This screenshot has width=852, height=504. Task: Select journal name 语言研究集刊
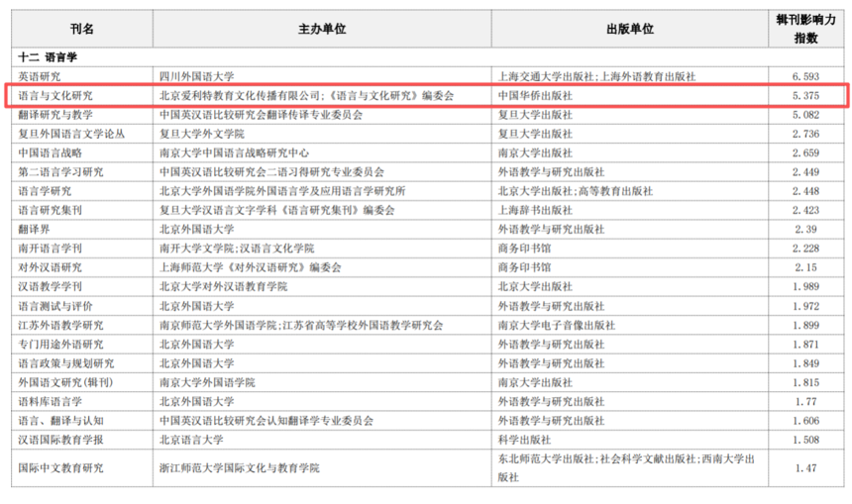point(50,210)
